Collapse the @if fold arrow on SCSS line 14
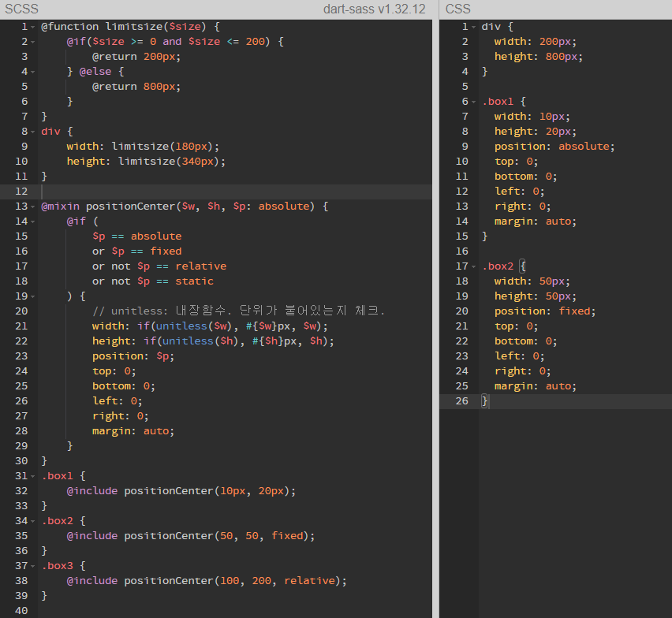The width and height of the screenshot is (672, 618). (x=33, y=222)
